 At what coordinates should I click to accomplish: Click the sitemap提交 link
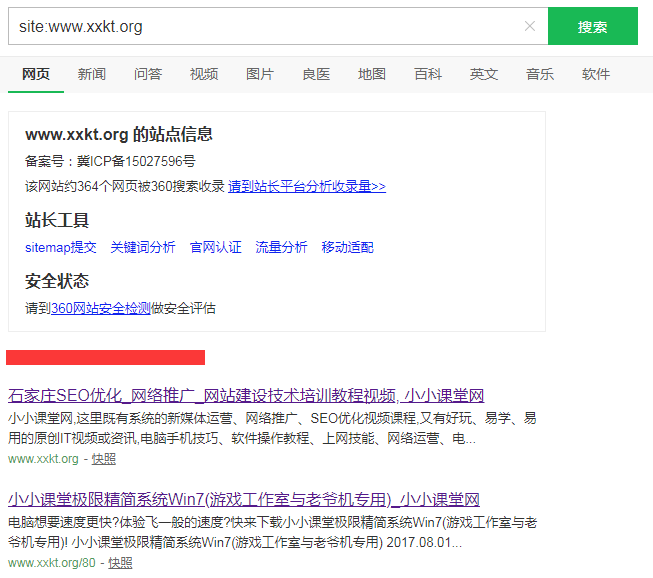click(x=61, y=247)
